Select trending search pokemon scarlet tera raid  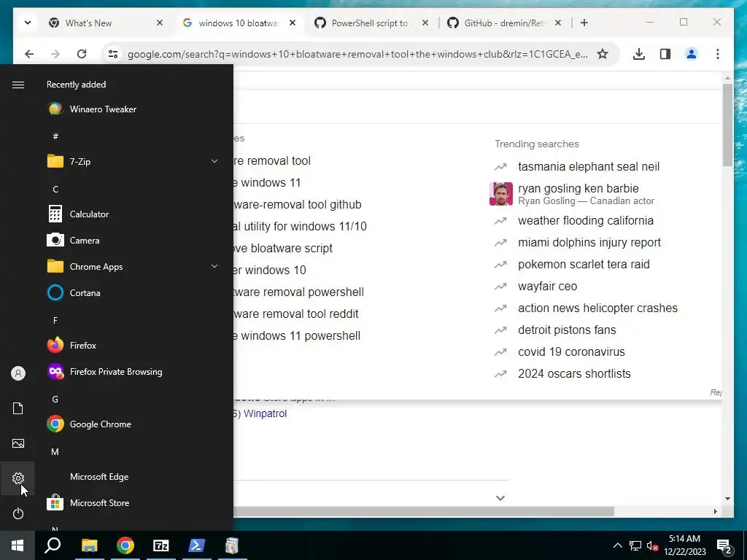584,264
